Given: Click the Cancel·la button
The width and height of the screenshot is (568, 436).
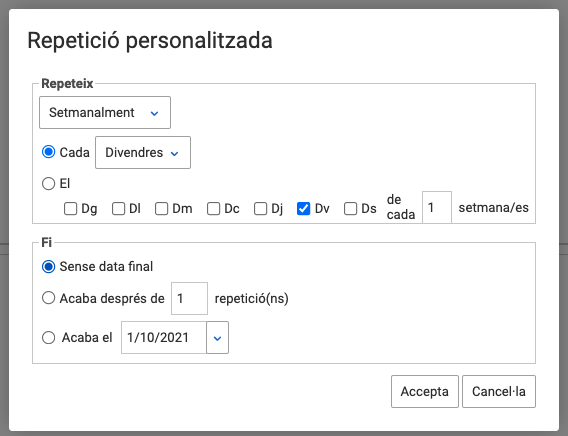Looking at the screenshot, I should 499,391.
